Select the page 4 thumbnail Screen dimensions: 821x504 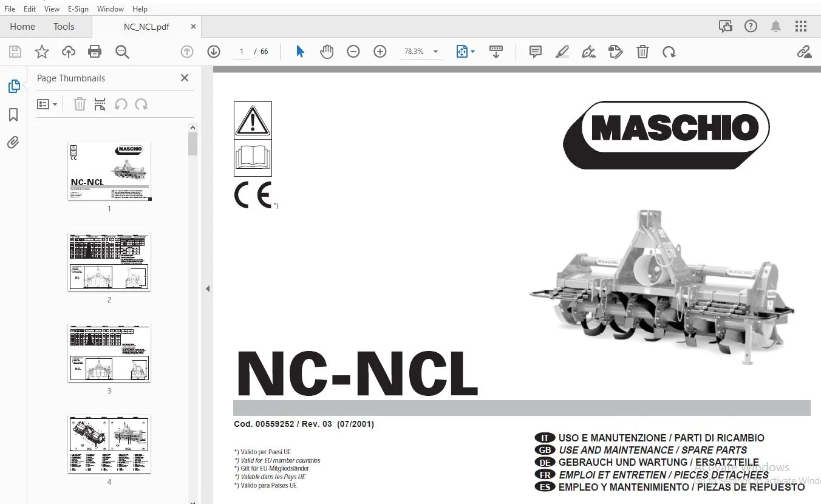(x=109, y=444)
